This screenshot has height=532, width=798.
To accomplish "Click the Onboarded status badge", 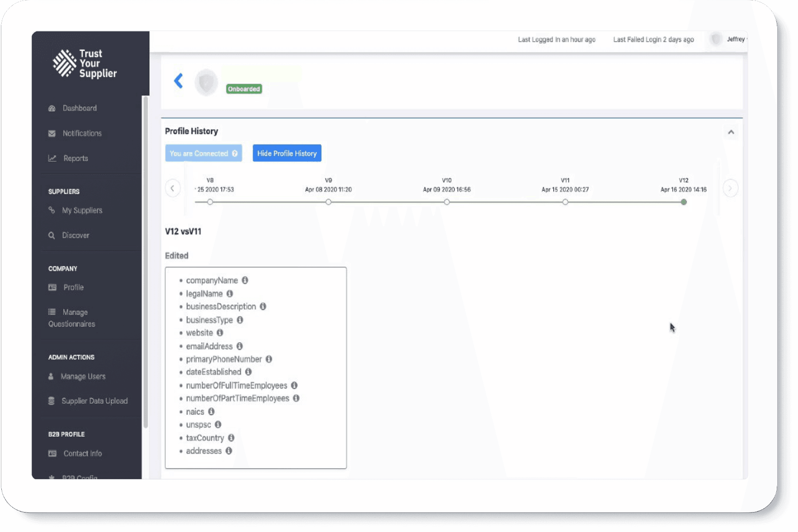I will (x=244, y=89).
